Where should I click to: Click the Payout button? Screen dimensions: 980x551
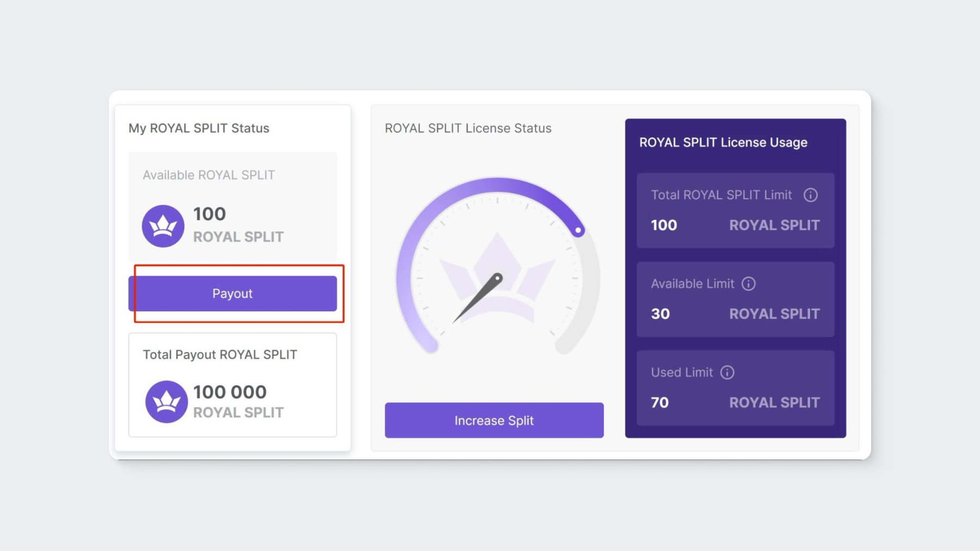232,293
